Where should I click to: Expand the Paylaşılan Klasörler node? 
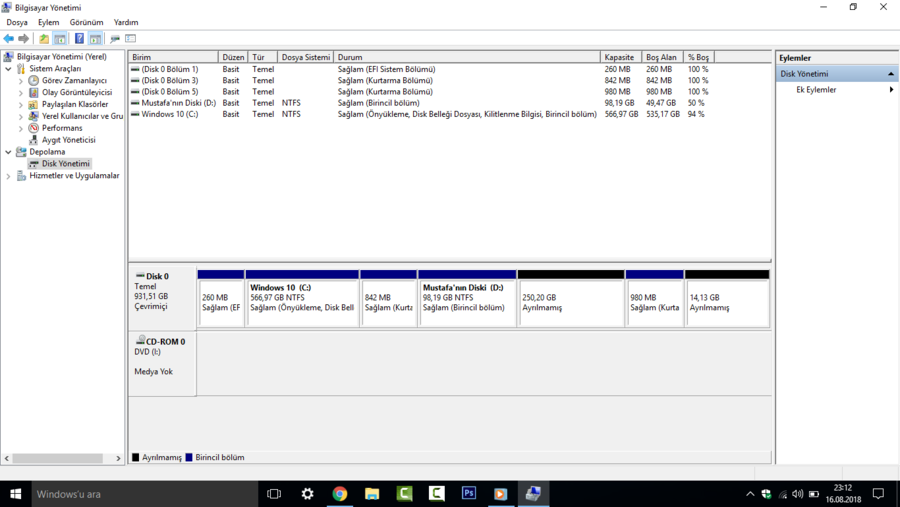pos(21,105)
